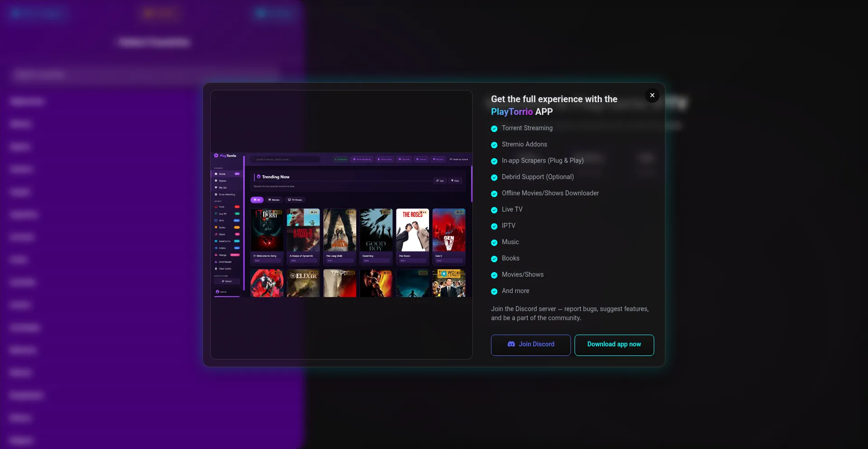The width and height of the screenshot is (868, 449).
Task: Click the flame icon beside Trending Now
Action: (259, 177)
